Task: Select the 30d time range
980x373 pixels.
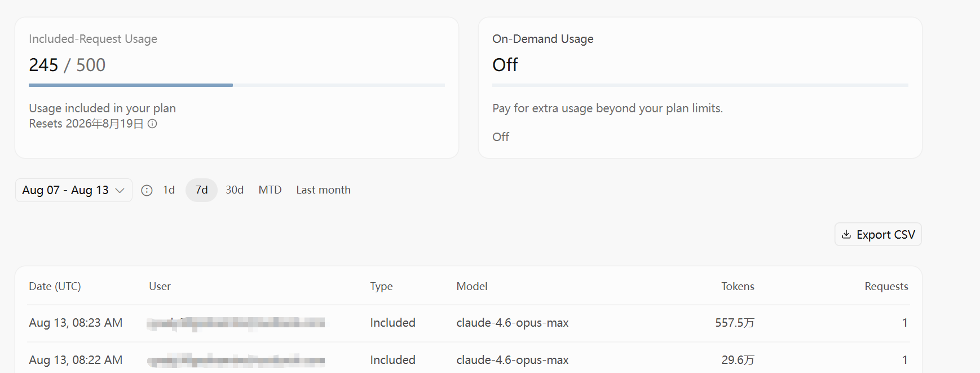Action: point(235,190)
